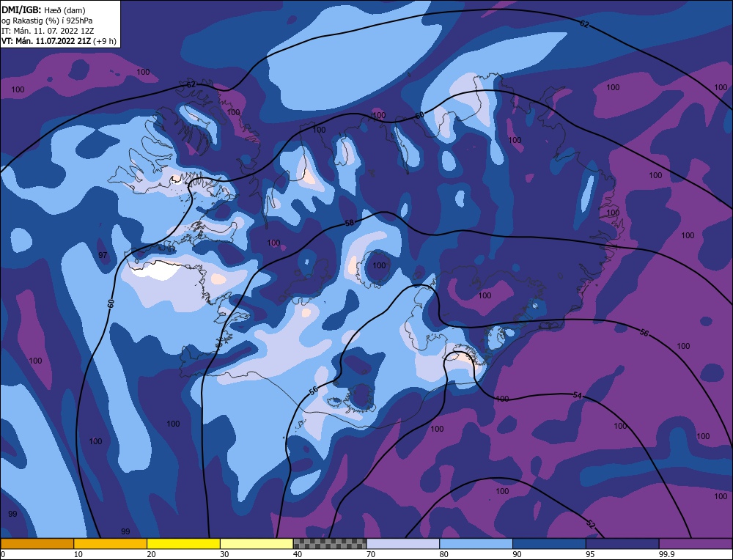This screenshot has width=733, height=560.
Task: Click the legend scale value "70"
Action: [371, 554]
